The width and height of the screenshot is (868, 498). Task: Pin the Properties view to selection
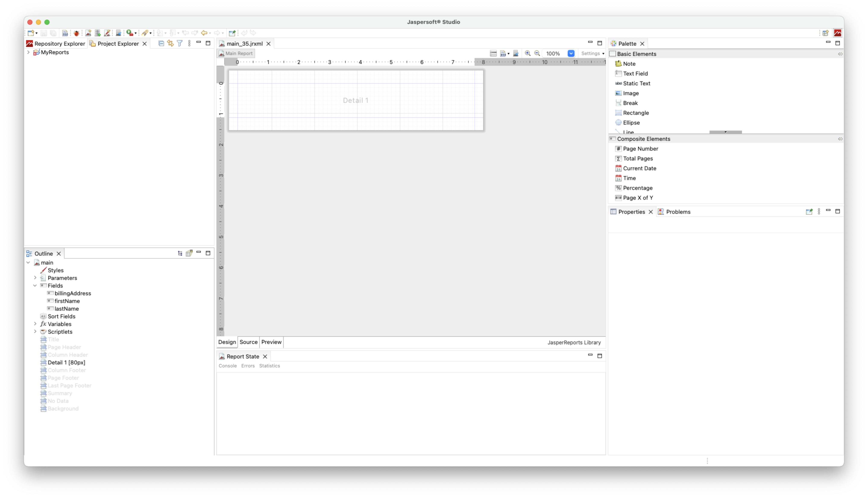coord(809,212)
